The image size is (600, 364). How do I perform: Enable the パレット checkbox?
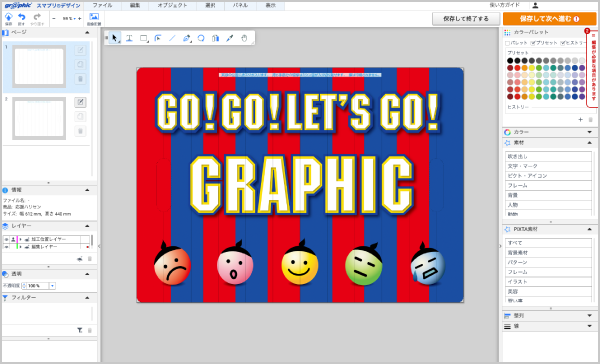pos(508,43)
